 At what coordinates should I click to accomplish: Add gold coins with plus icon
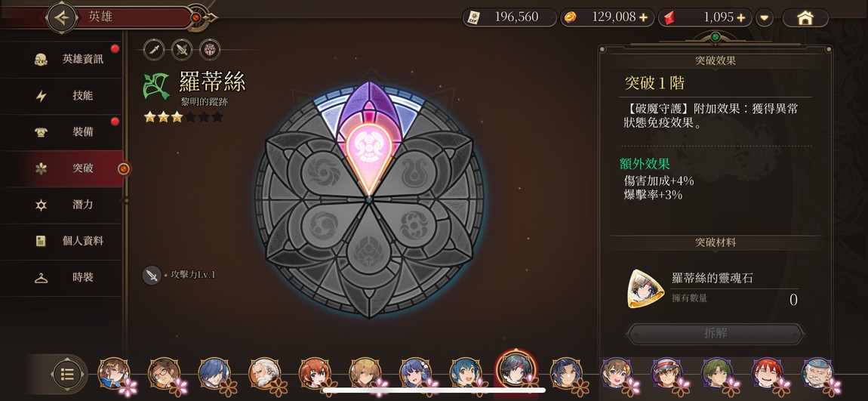643,17
